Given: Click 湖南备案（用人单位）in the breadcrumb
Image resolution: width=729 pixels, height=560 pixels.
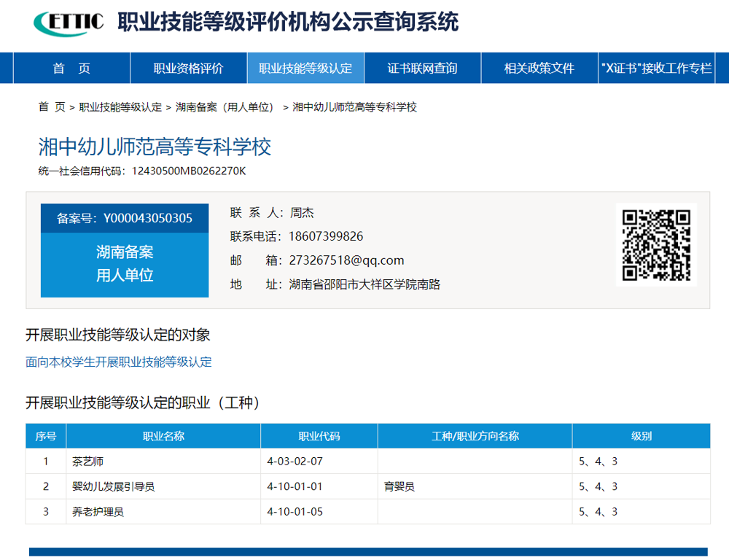Looking at the screenshot, I should pyautogui.click(x=227, y=107).
